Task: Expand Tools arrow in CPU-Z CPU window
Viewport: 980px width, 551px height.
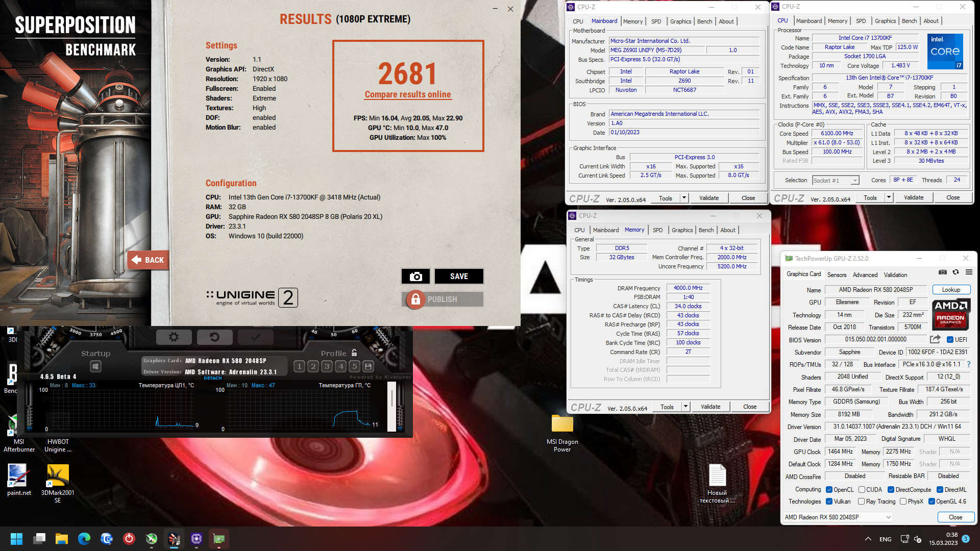Action: click(889, 197)
